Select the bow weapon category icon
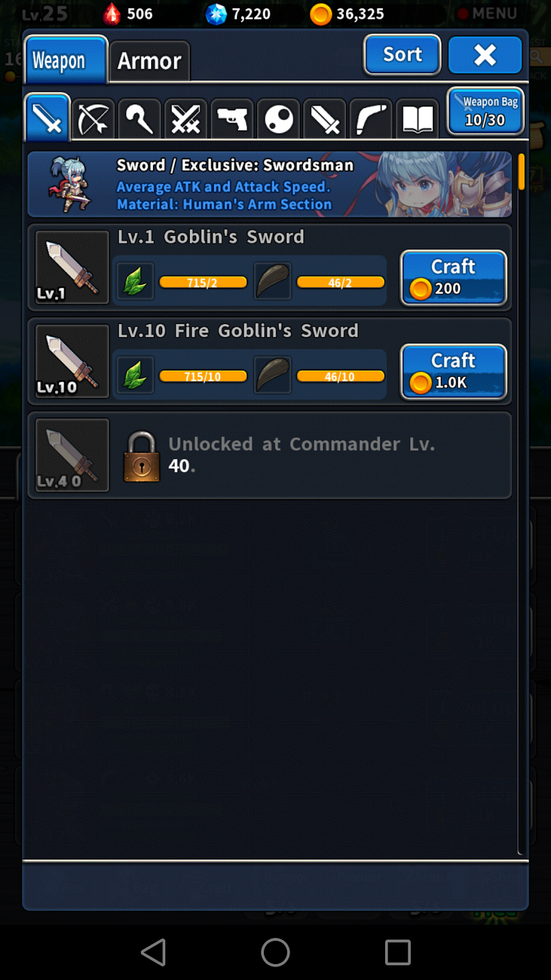The image size is (551, 980). (93, 119)
